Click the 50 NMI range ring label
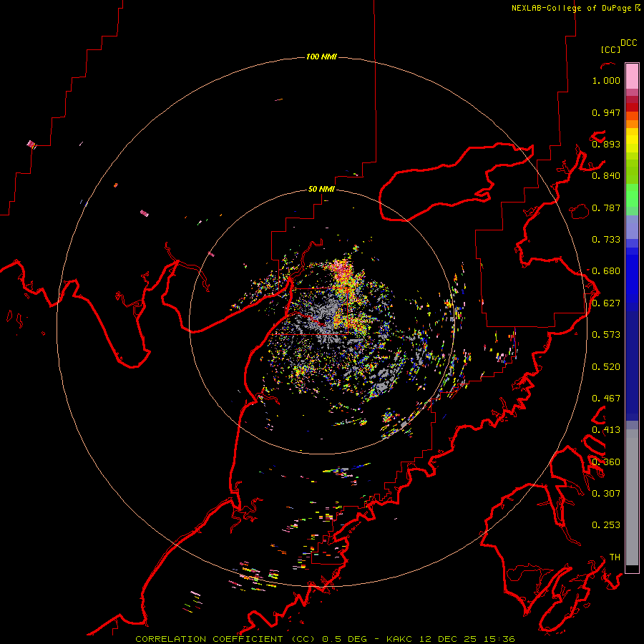This screenshot has width=644, height=644. click(x=321, y=189)
